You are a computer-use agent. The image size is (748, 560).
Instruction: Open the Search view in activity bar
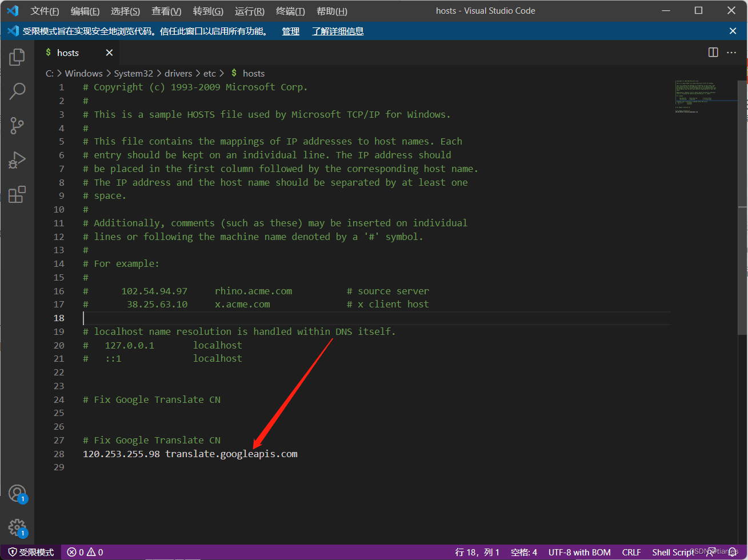coord(17,90)
